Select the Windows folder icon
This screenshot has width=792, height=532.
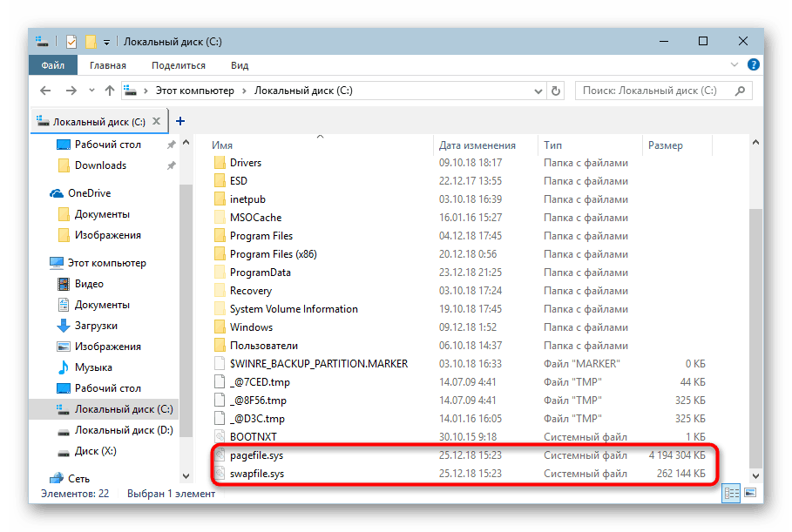pos(220,327)
